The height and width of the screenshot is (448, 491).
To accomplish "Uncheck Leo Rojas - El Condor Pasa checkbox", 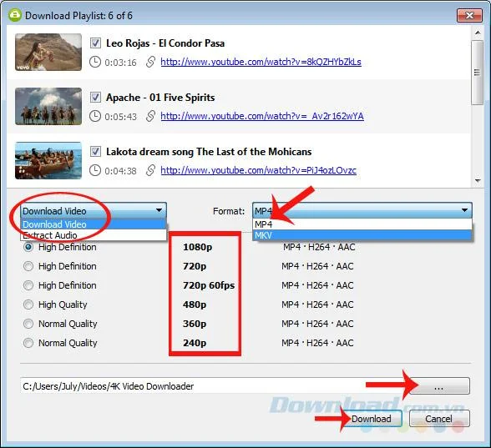I will 95,43.
